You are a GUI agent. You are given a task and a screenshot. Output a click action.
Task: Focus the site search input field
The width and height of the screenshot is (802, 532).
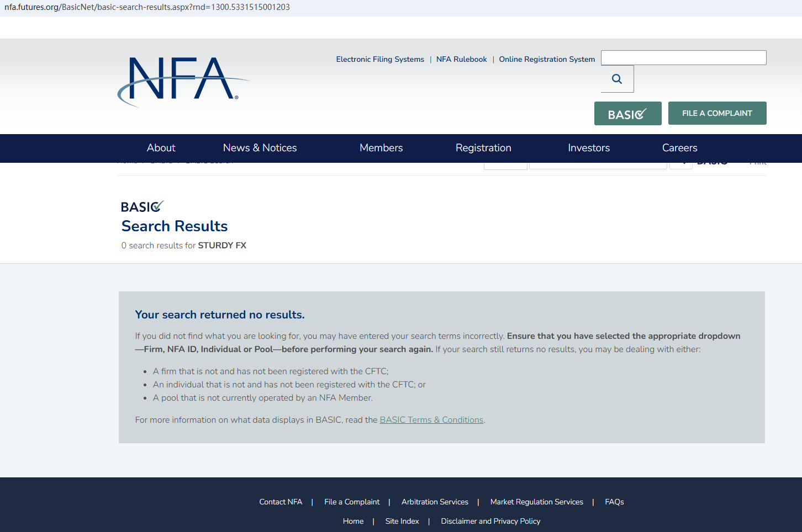tap(683, 57)
